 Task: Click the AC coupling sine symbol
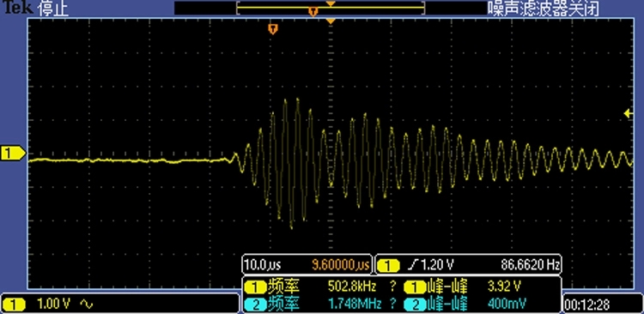pos(87,305)
